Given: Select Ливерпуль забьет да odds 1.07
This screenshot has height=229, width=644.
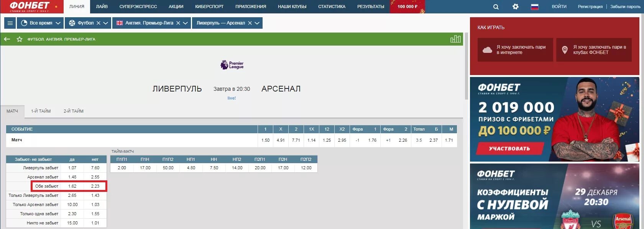Looking at the screenshot, I should (x=72, y=168).
